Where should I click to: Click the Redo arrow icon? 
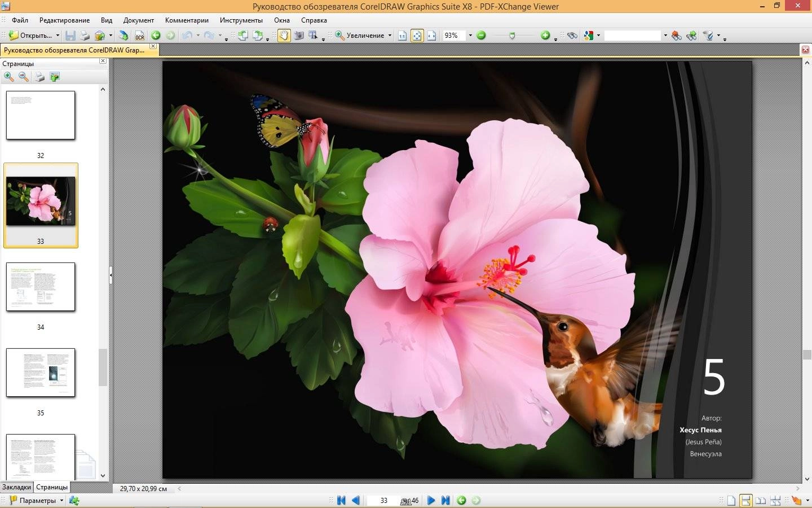click(209, 36)
